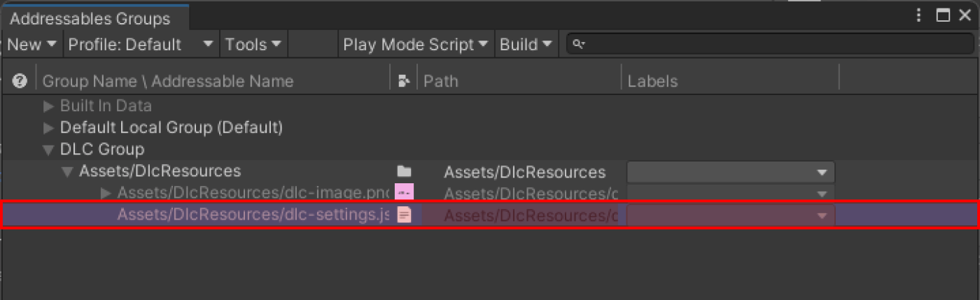Click the asset type icon column header
The width and height of the screenshot is (980, 300).
[x=403, y=81]
